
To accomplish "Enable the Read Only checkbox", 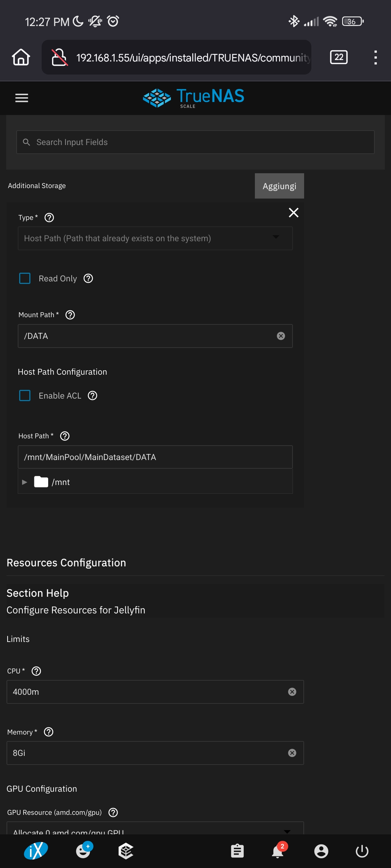I will (25, 278).
